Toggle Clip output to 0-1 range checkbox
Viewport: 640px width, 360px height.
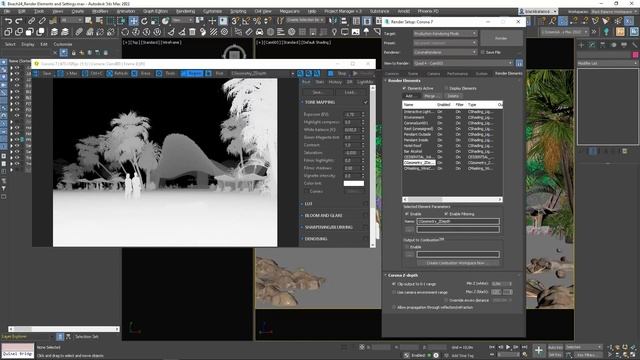[394, 284]
